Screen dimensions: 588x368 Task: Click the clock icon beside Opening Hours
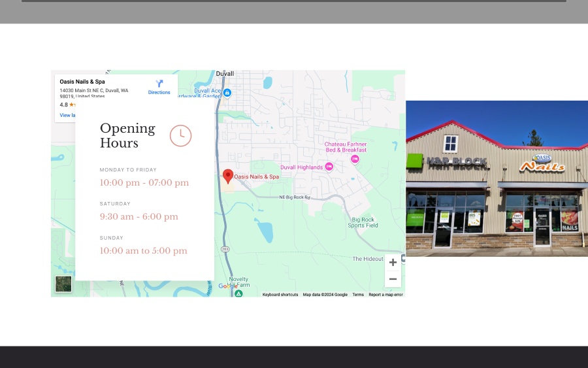point(181,135)
